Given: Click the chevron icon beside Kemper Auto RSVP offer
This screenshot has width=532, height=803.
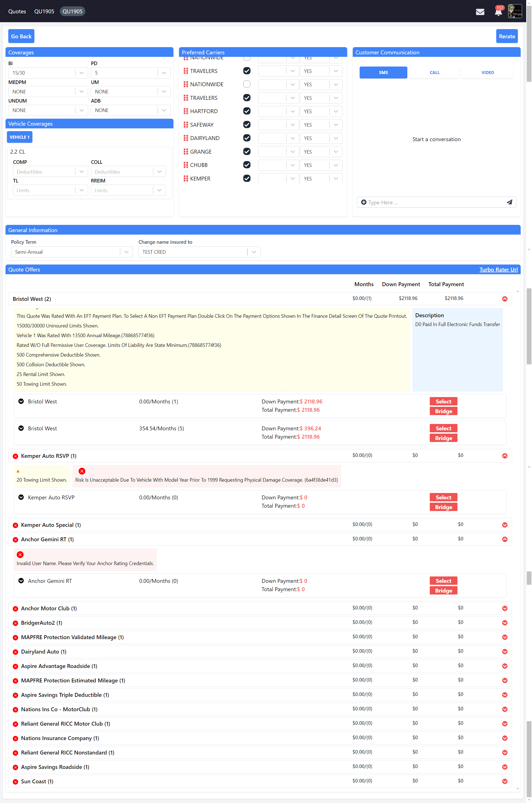Looking at the screenshot, I should point(21,497).
